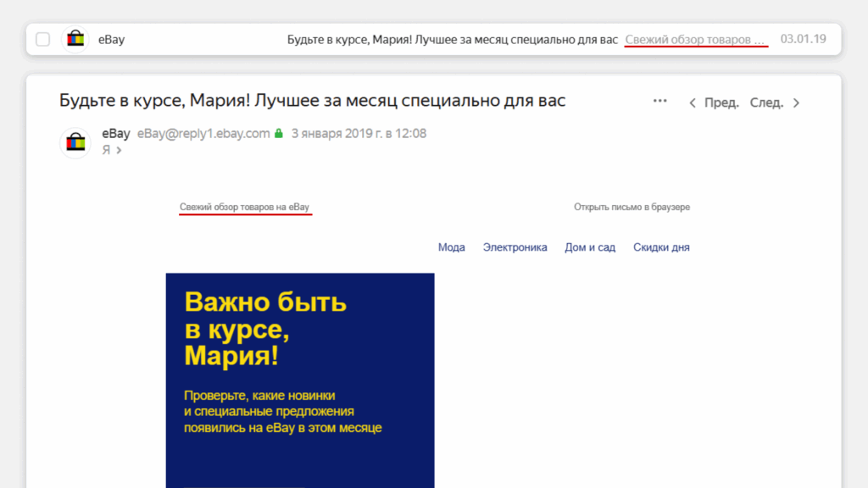
Task: Click timestamp 3 января 2019 г. в 12:08
Action: [359, 133]
